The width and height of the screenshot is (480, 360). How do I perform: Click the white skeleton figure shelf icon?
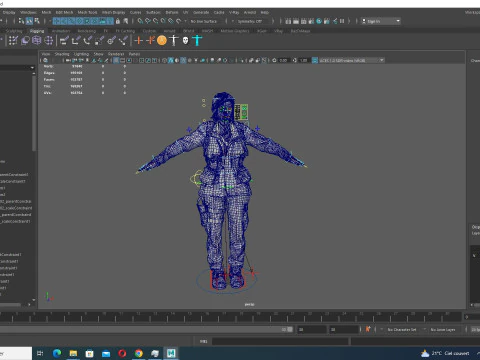point(174,40)
